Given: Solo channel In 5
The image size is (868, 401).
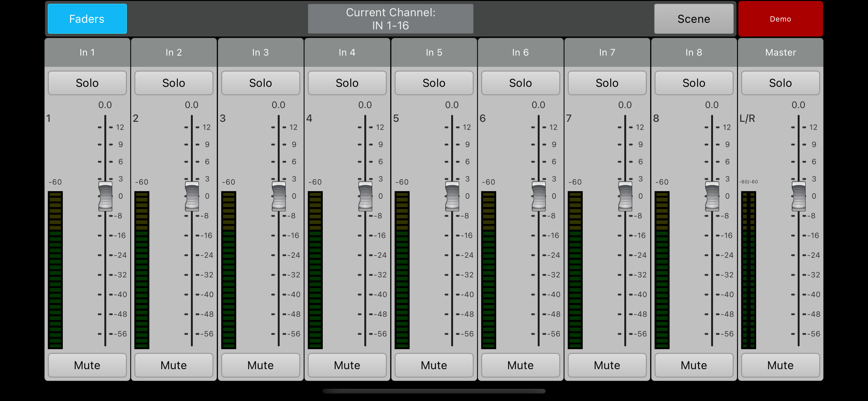Looking at the screenshot, I should point(434,83).
